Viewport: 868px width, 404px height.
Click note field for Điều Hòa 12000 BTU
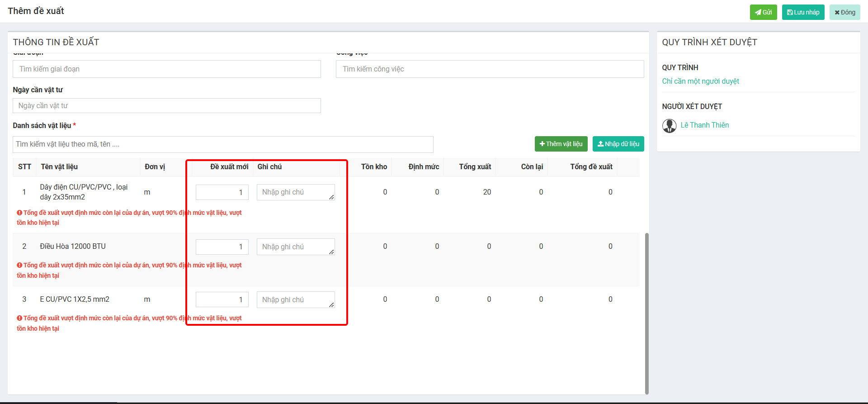295,247
